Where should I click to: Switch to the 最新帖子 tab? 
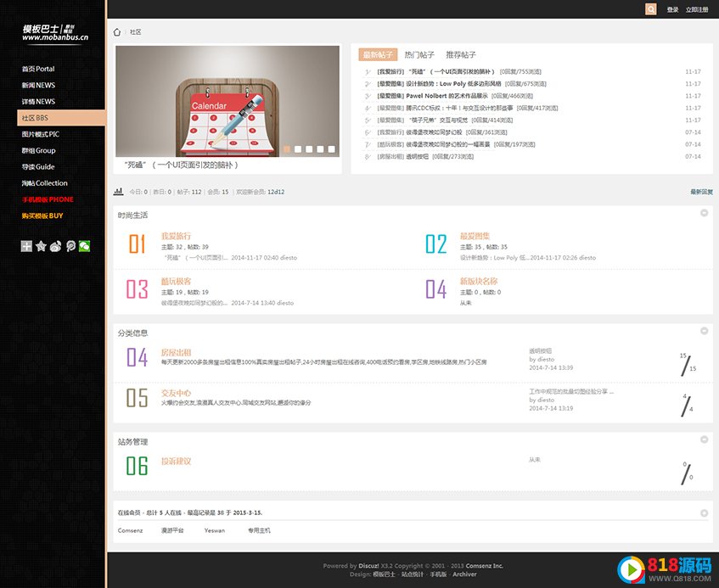click(378, 55)
